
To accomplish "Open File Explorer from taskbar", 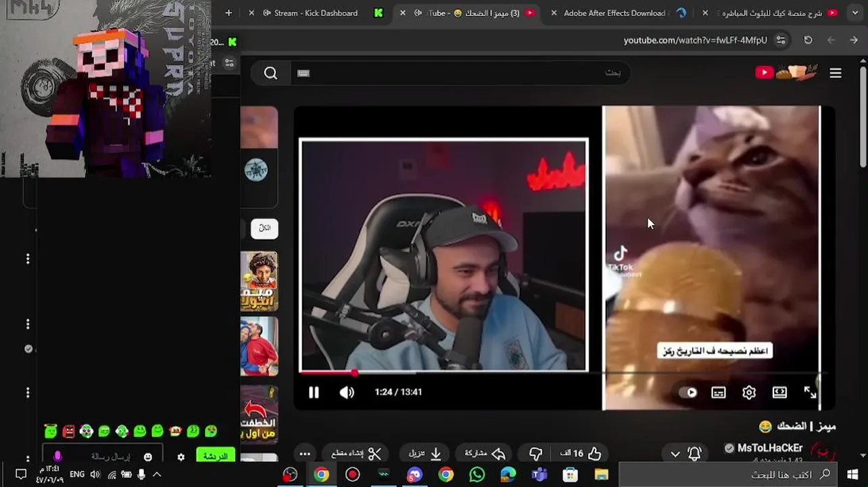I will [x=601, y=475].
